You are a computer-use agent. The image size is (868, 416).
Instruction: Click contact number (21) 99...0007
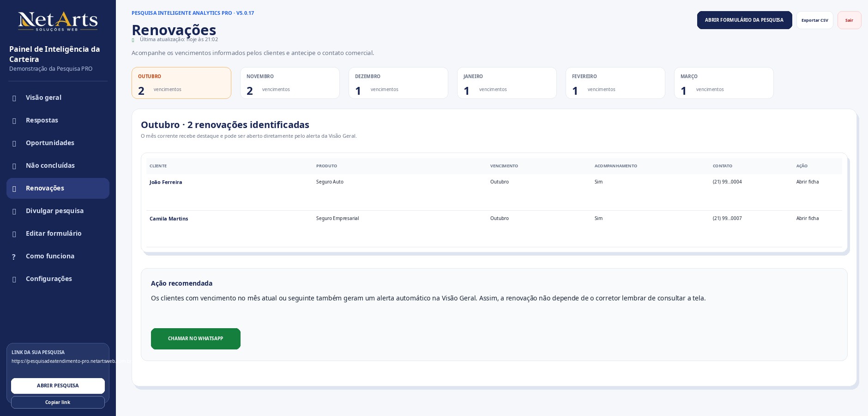click(727, 219)
